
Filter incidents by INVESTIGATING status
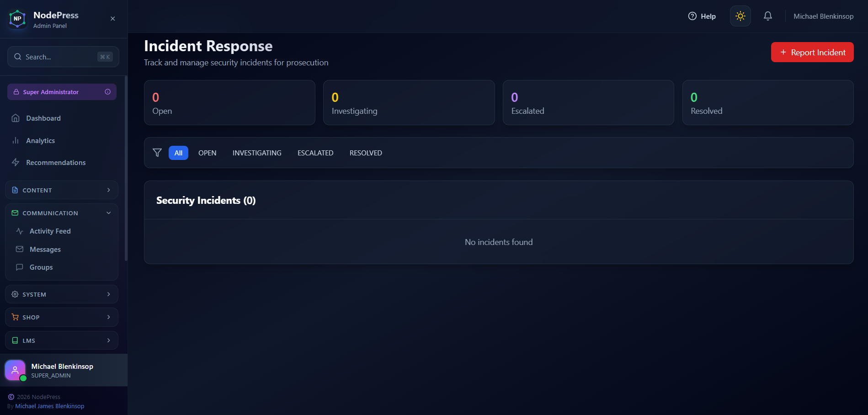256,153
